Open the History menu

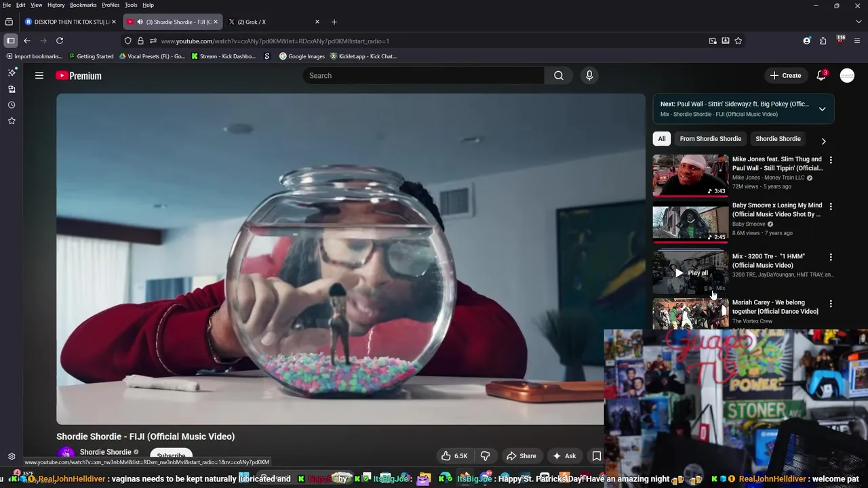point(56,5)
